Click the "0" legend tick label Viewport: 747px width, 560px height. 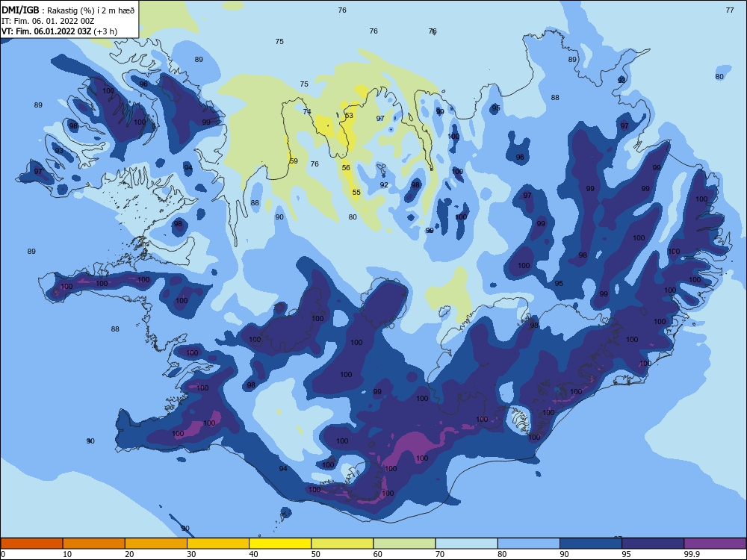click(x=3, y=554)
